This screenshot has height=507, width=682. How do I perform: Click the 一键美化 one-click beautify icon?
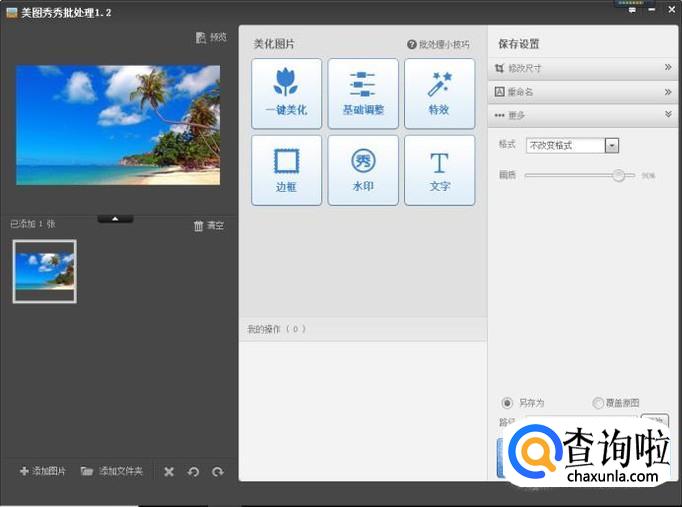click(x=287, y=93)
